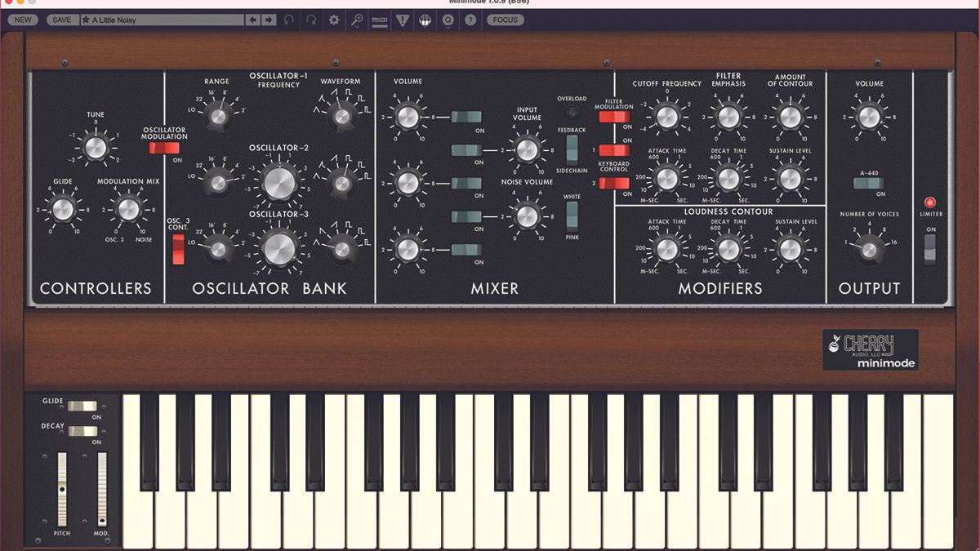This screenshot has width=980, height=551.
Task: Click the FOCUS button
Action: 505,20
